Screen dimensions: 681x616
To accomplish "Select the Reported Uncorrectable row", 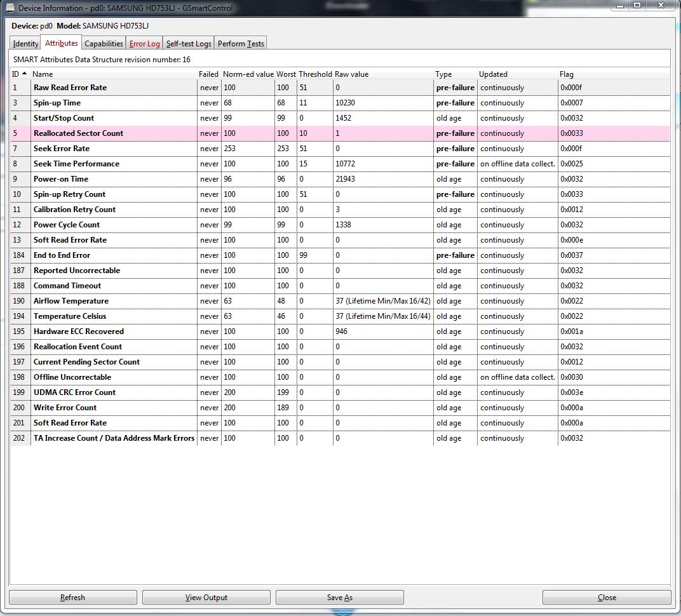I will click(x=340, y=270).
